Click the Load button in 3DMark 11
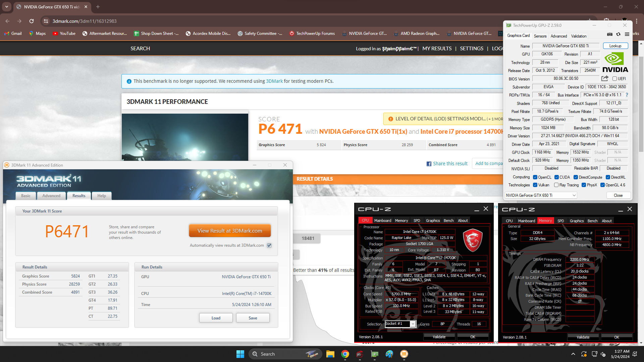 tap(216, 318)
